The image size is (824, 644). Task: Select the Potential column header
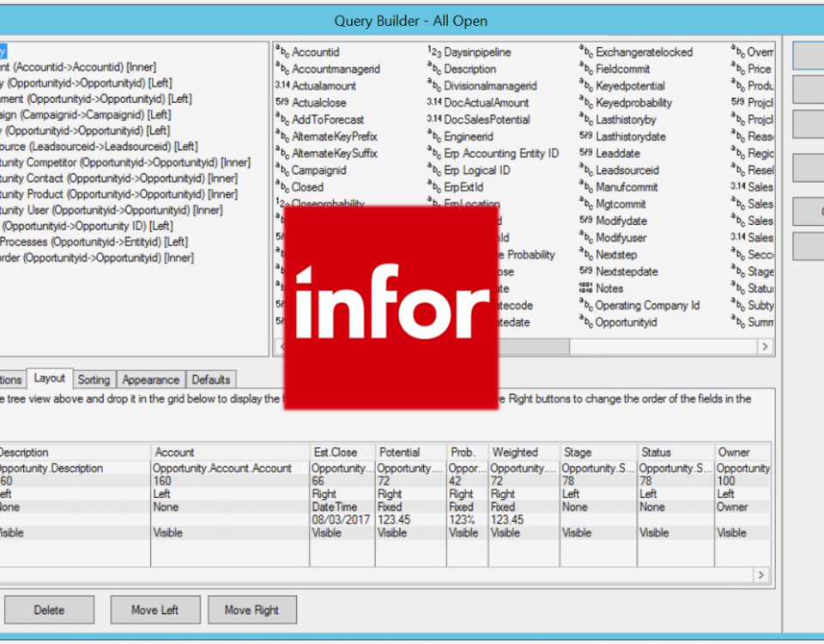[411, 453]
